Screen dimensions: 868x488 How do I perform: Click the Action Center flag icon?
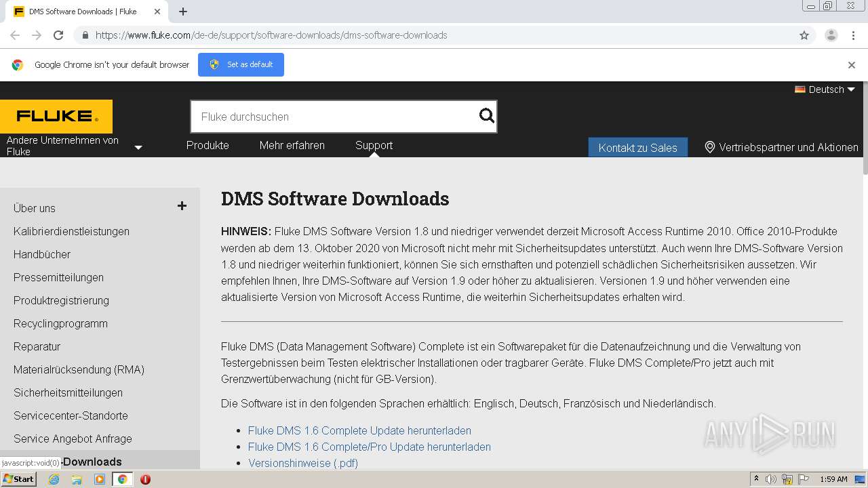click(804, 479)
